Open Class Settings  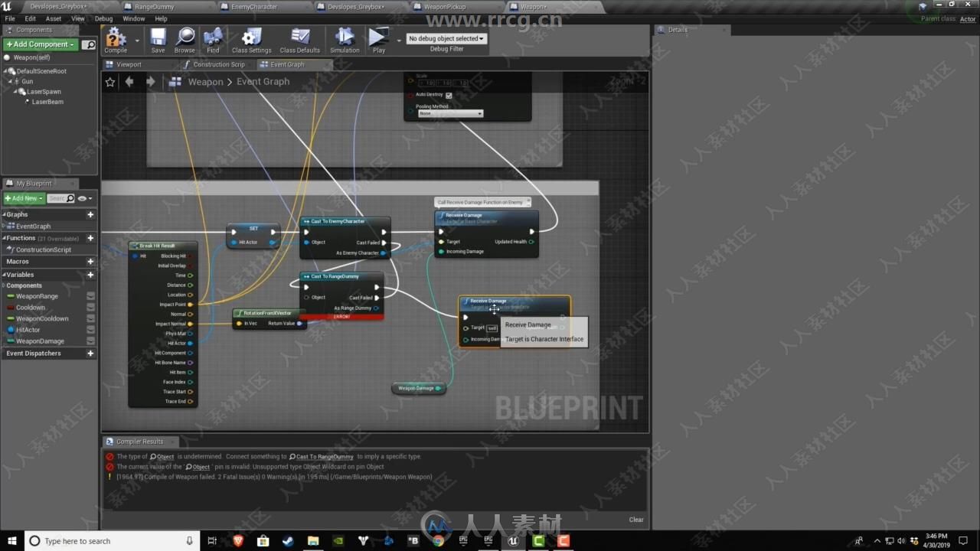251,41
